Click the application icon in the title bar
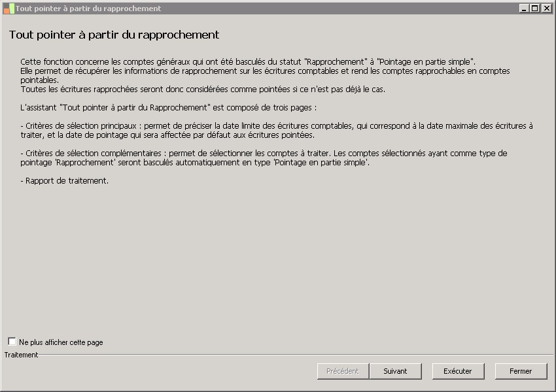Viewport: 556px width, 392px height. coord(9,8)
